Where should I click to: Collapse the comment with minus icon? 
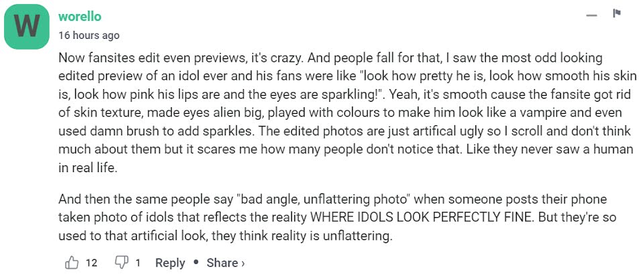coord(591,15)
